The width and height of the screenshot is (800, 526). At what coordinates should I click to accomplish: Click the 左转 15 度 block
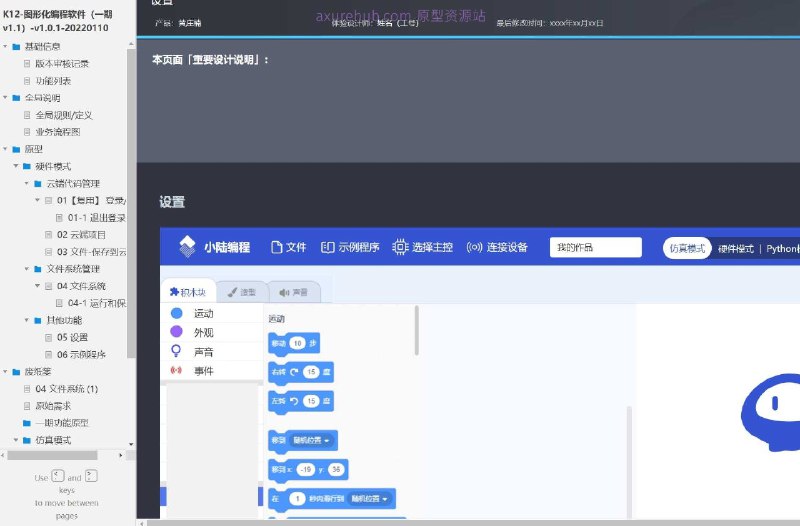(x=301, y=402)
